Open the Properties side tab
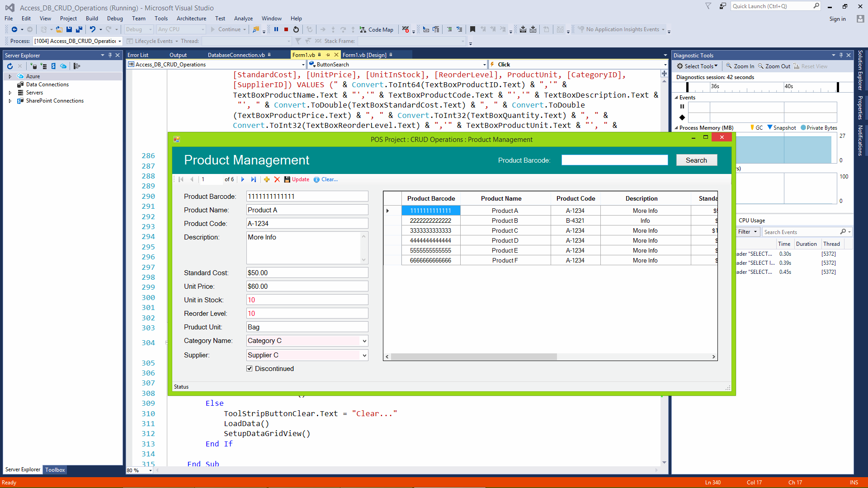 (860, 108)
